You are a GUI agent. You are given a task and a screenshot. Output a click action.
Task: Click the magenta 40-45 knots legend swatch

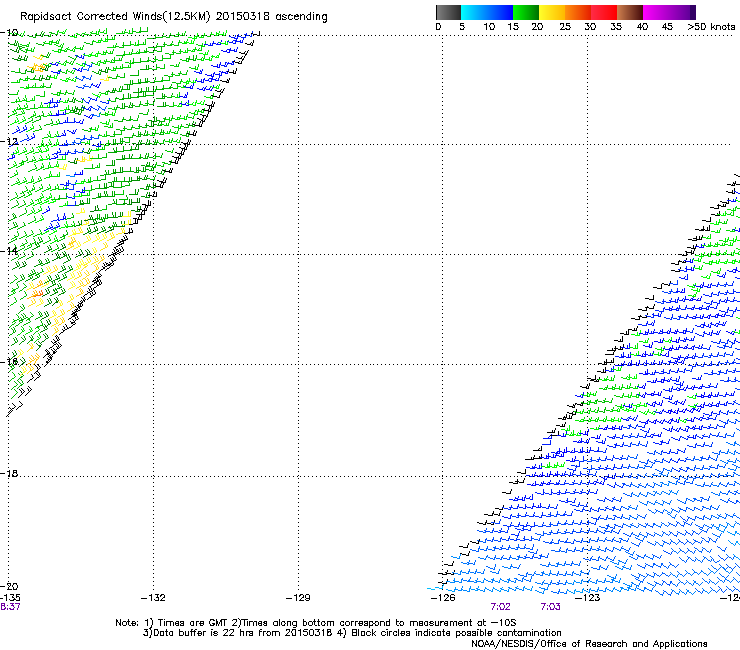[656, 12]
